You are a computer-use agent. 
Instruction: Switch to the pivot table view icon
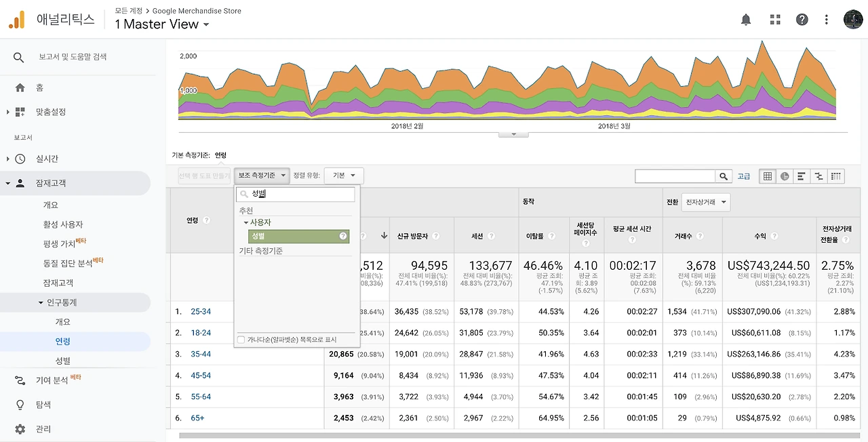(x=835, y=176)
